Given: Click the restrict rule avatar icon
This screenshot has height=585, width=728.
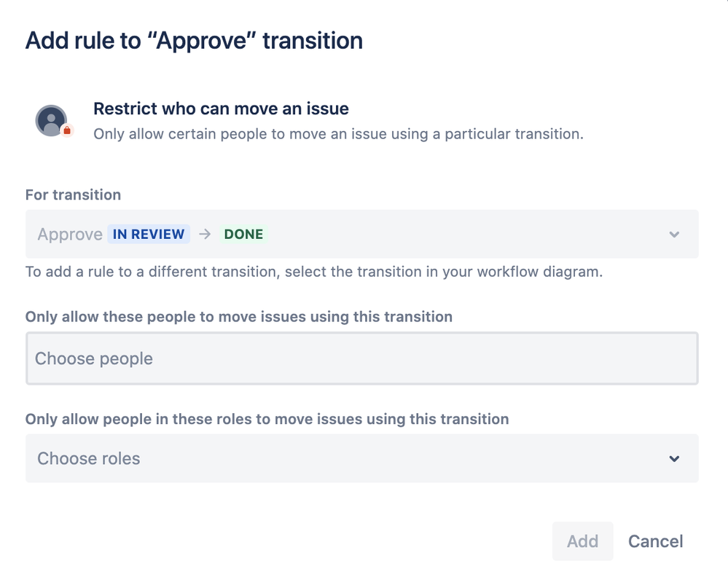Looking at the screenshot, I should click(x=51, y=119).
